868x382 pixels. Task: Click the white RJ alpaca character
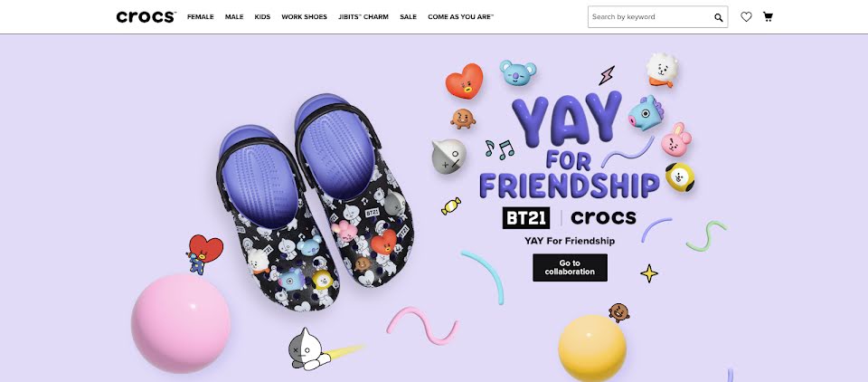click(662, 70)
